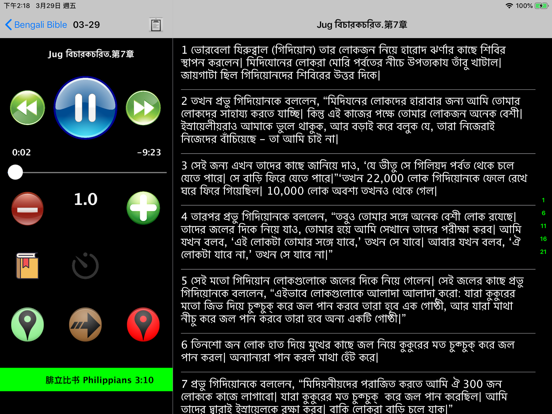
Task: Tap the brown arrow jump button
Action: [x=85, y=324]
